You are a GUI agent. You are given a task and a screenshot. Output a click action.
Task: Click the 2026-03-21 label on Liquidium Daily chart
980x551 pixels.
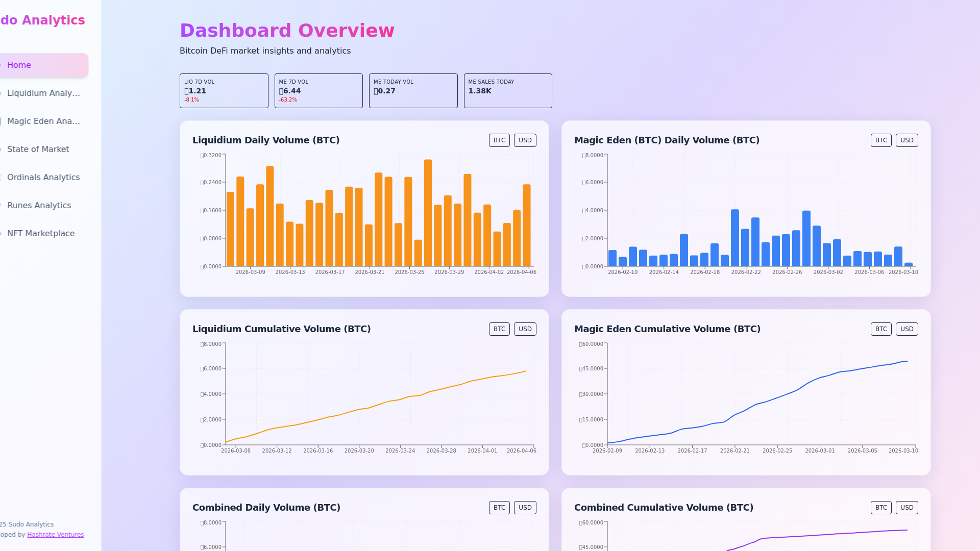[x=370, y=272]
